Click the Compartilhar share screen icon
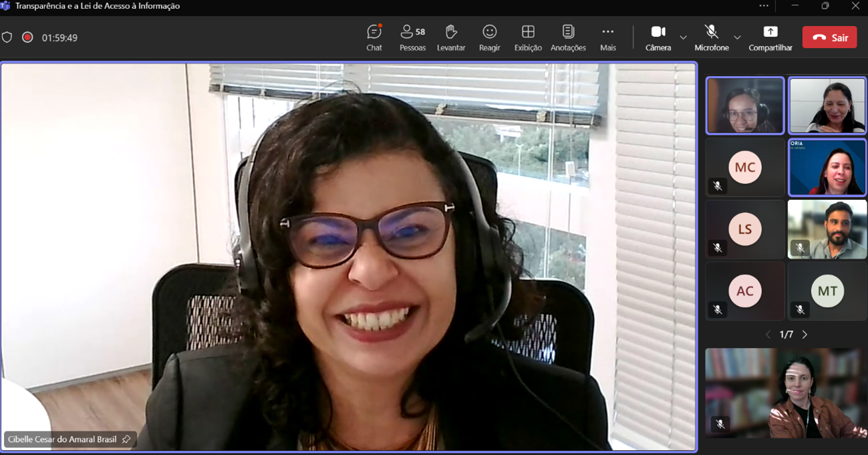 (x=770, y=32)
